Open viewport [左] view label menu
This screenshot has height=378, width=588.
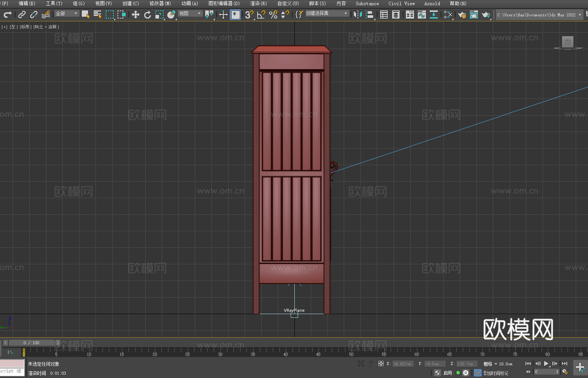tap(13, 27)
